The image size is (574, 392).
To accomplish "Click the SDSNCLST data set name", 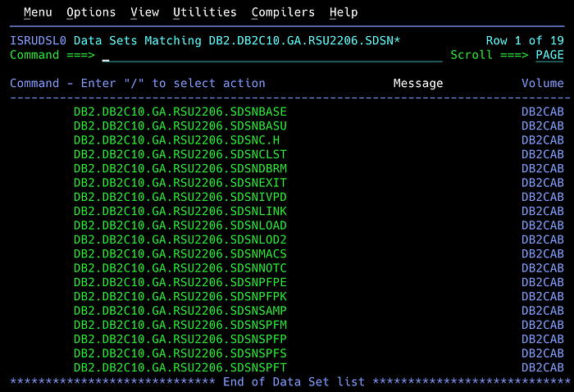I will pyautogui.click(x=180, y=154).
